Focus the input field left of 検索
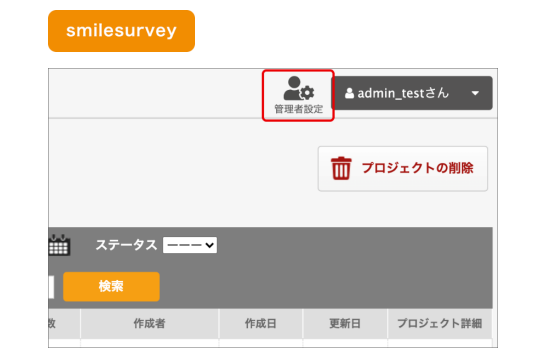The height and width of the screenshot is (363, 552). [x=51, y=287]
